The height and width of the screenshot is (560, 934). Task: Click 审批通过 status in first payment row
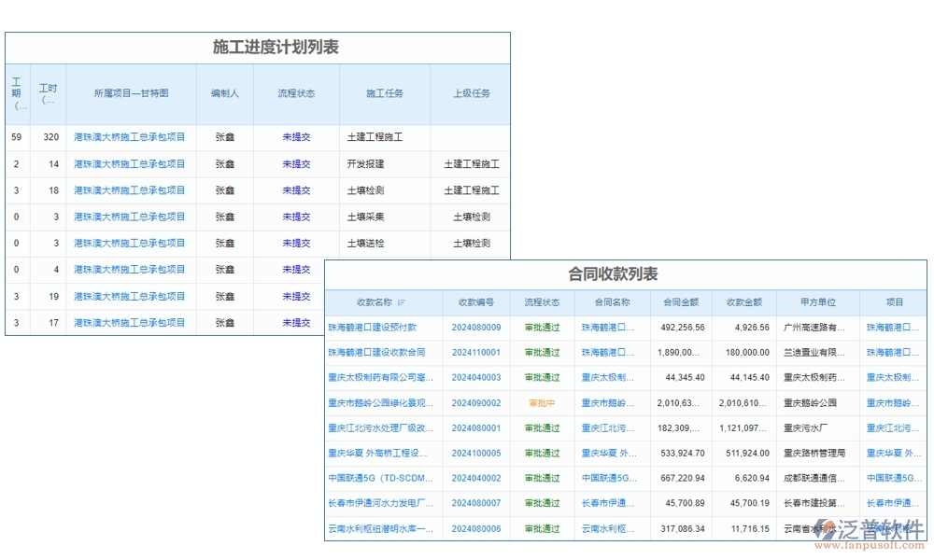540,328
